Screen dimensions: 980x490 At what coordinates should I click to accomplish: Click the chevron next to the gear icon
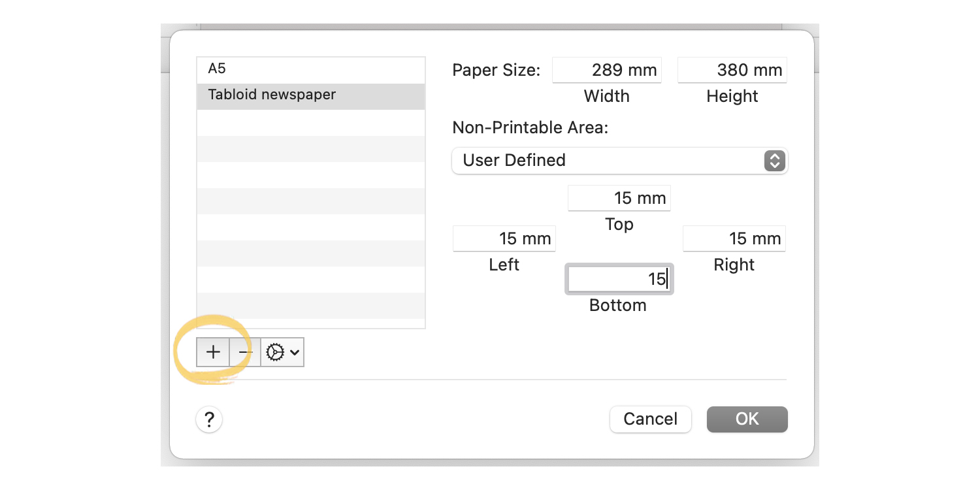click(x=294, y=351)
